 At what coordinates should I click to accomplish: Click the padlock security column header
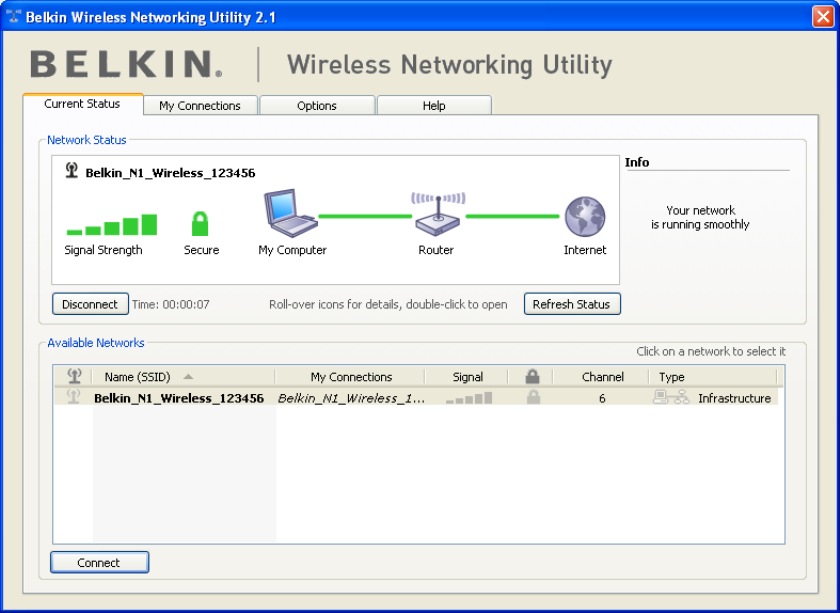532,376
